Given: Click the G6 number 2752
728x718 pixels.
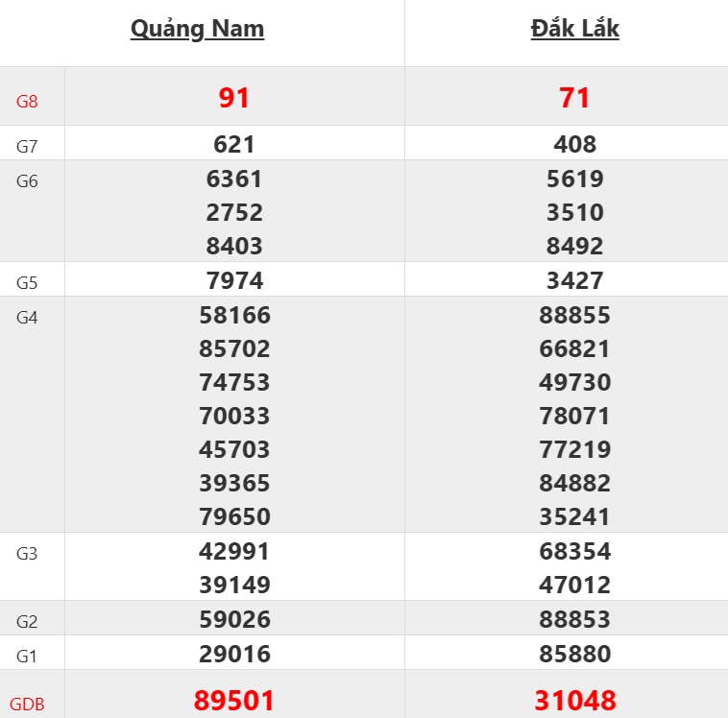Looking at the screenshot, I should coord(234,212).
